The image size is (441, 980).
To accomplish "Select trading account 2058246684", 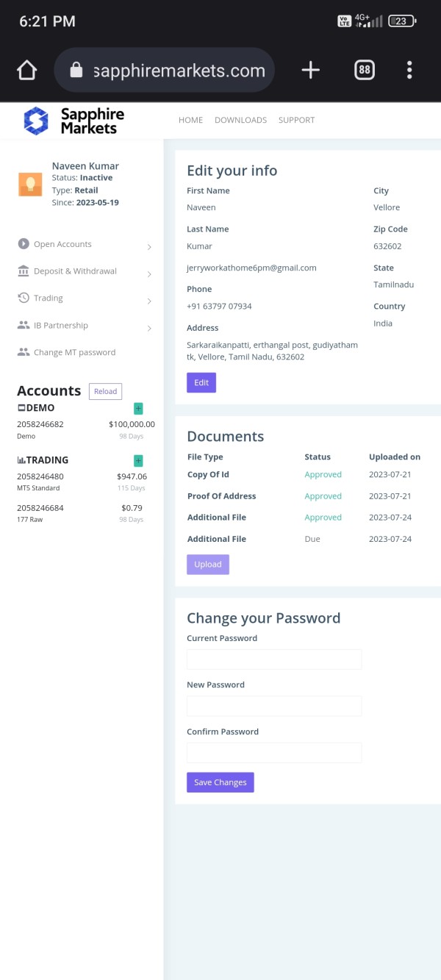I will click(40, 508).
